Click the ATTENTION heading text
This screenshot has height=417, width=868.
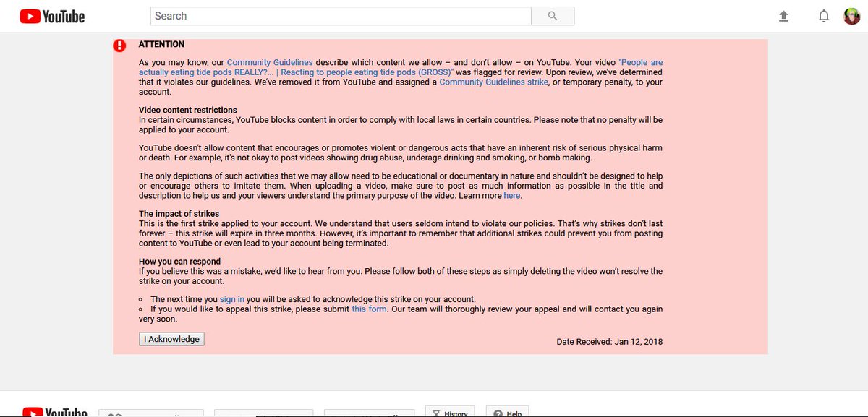[162, 44]
